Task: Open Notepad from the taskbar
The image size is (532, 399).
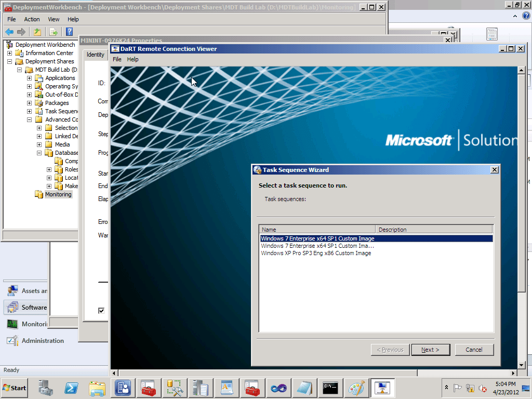Action: click(304, 388)
